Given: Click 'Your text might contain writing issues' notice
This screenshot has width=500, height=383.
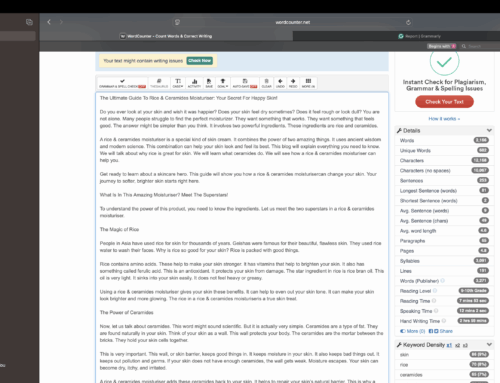Looking at the screenshot, I should click(143, 61).
